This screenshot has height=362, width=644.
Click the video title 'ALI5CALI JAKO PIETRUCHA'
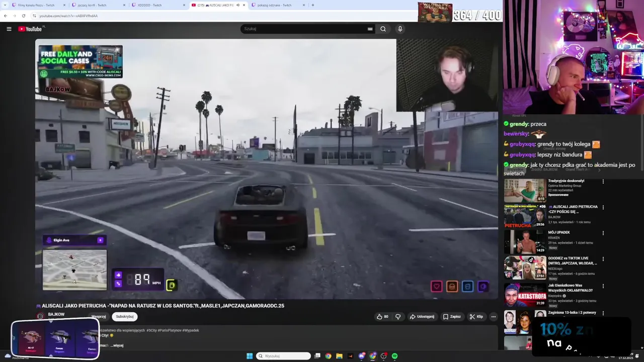pos(160,306)
